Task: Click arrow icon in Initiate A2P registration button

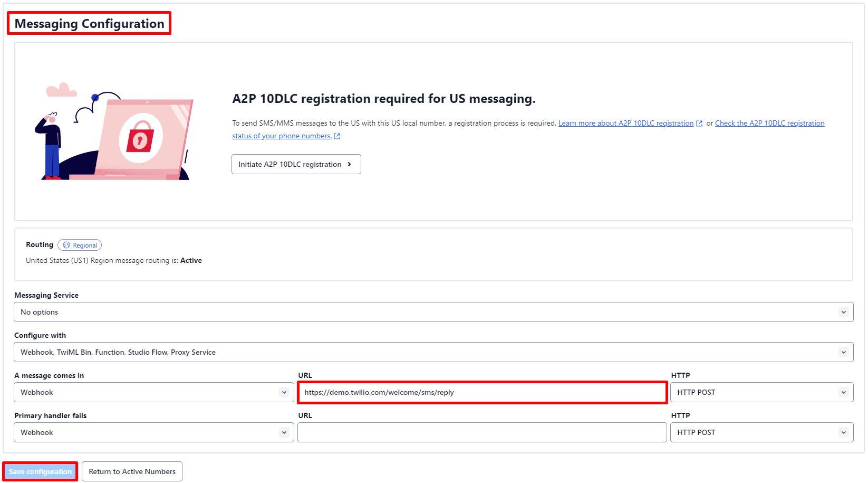Action: pyautogui.click(x=349, y=165)
